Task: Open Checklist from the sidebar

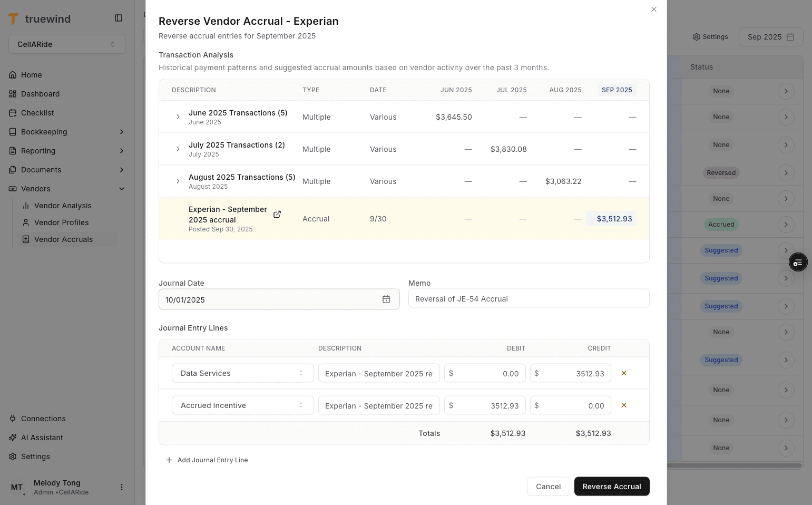Action: pos(67,113)
